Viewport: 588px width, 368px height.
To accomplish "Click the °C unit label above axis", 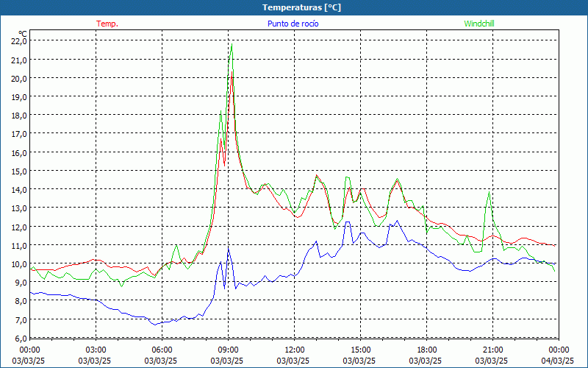I will click(x=22, y=33).
